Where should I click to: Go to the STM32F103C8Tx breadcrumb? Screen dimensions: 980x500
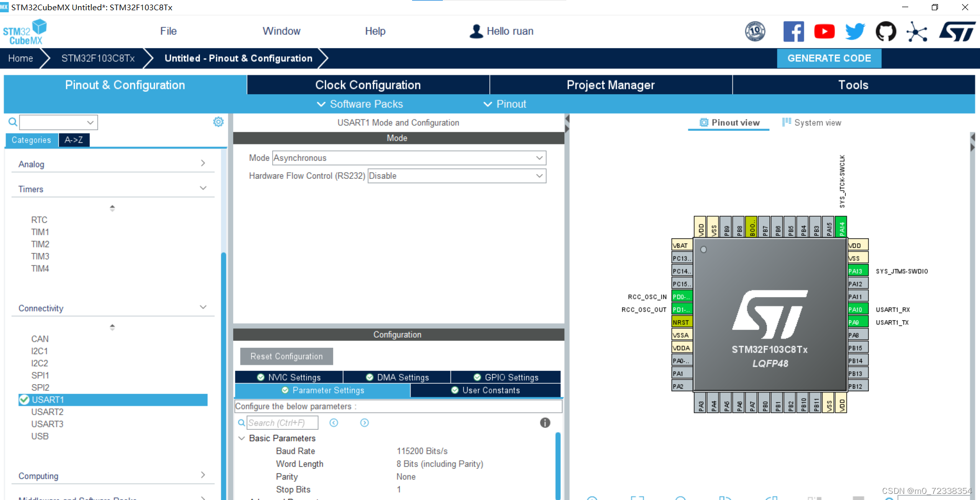coord(98,58)
